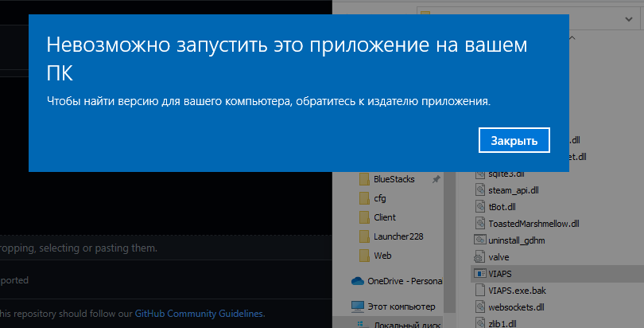
Task: Select the ToastedMarshmellow.dll file
Action: [533, 224]
